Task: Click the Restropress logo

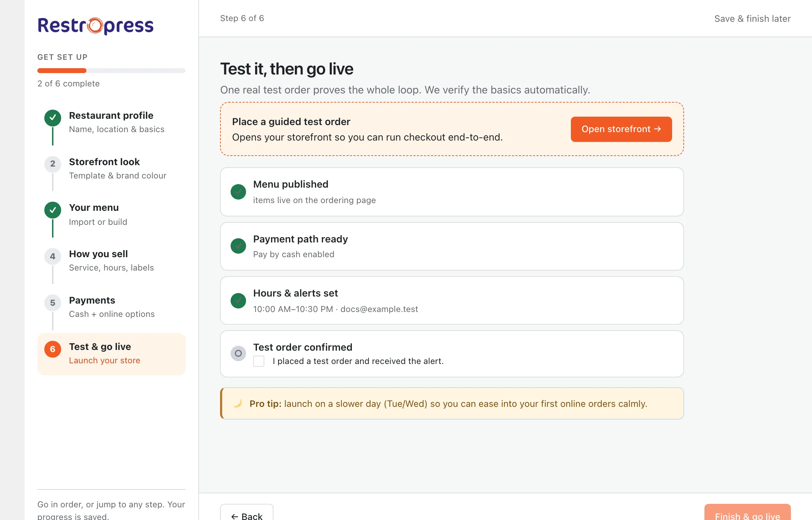Action: [x=96, y=26]
